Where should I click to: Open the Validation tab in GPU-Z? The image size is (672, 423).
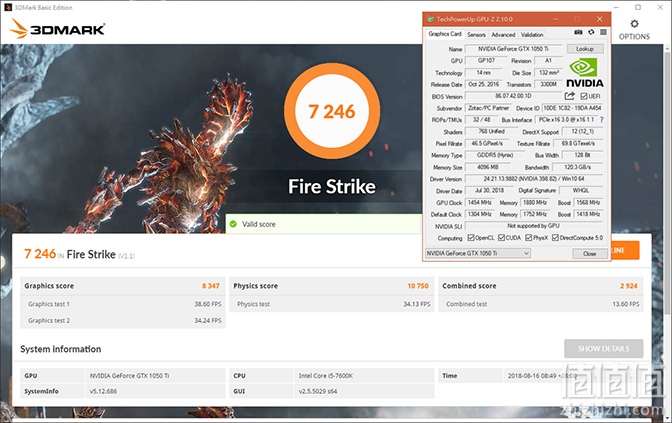tap(532, 35)
